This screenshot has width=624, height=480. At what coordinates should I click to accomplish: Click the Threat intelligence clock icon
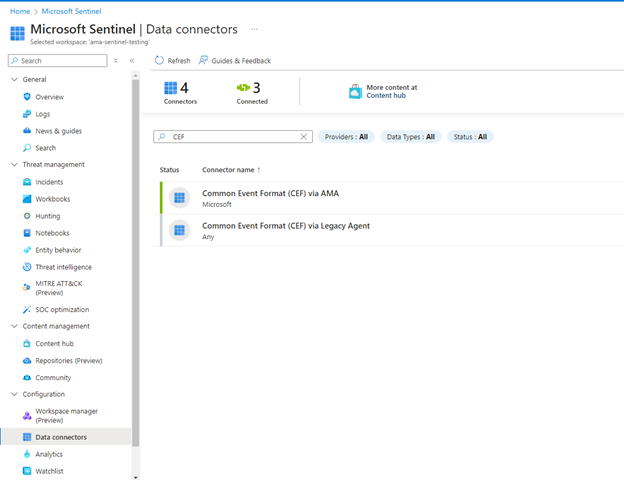(27, 267)
